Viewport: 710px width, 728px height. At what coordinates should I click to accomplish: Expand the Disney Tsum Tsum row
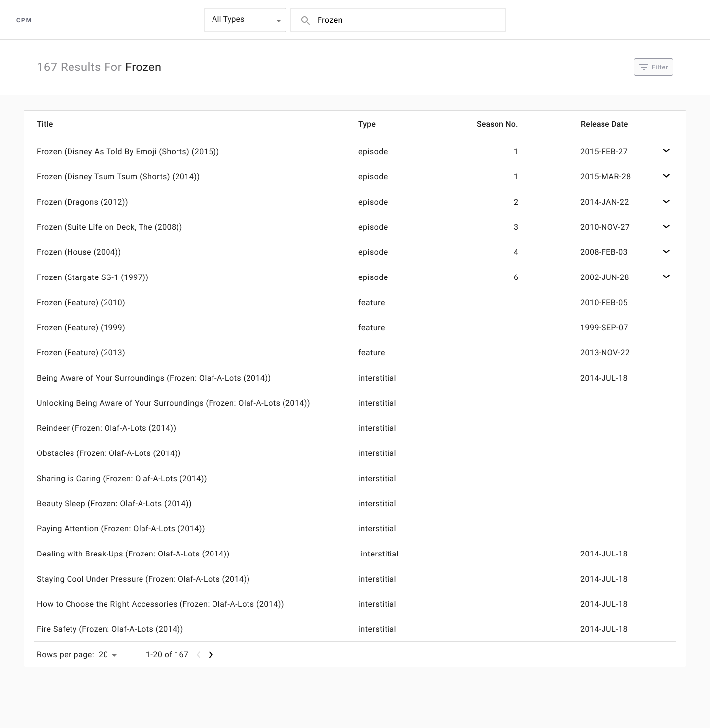(666, 176)
